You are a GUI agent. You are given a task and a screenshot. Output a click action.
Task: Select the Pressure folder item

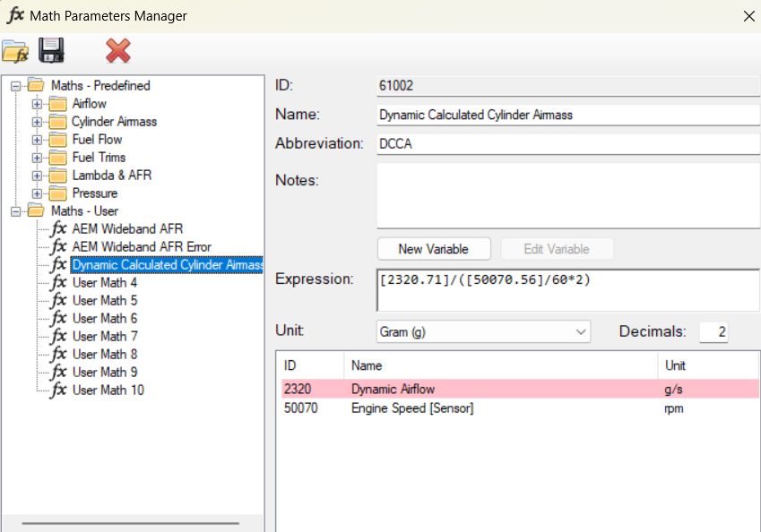[x=95, y=193]
